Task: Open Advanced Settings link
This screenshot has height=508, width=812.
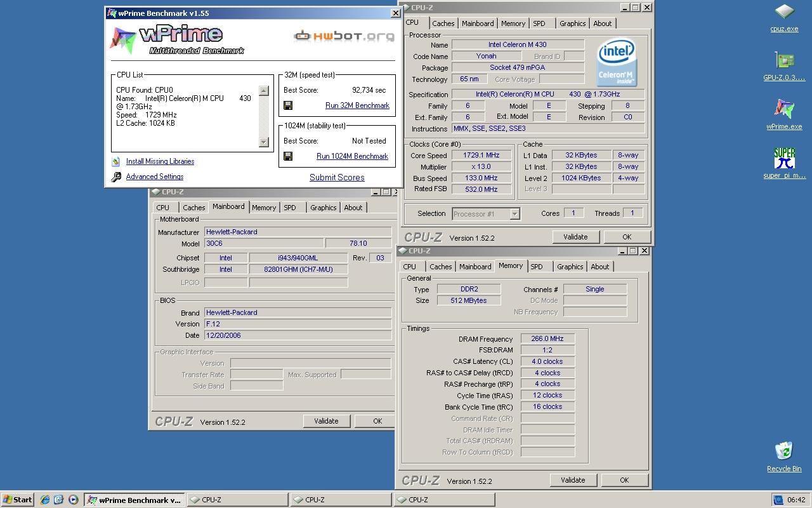Action: 155,177
